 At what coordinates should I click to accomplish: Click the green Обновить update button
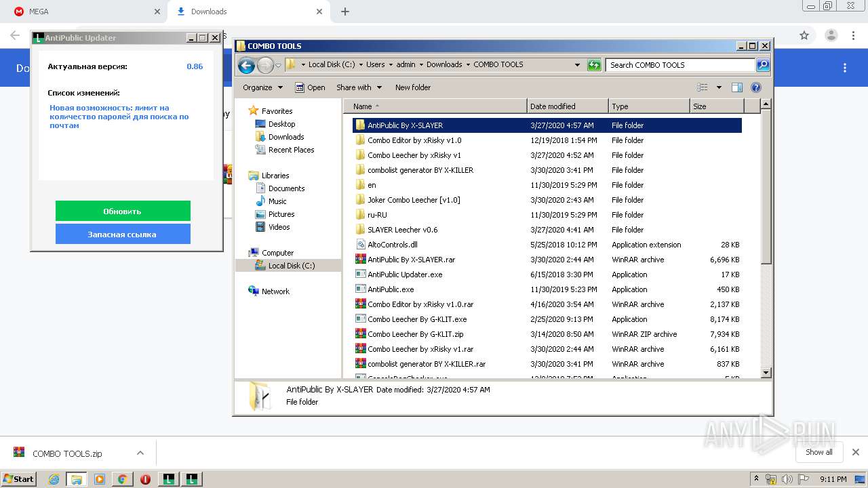[x=123, y=211]
